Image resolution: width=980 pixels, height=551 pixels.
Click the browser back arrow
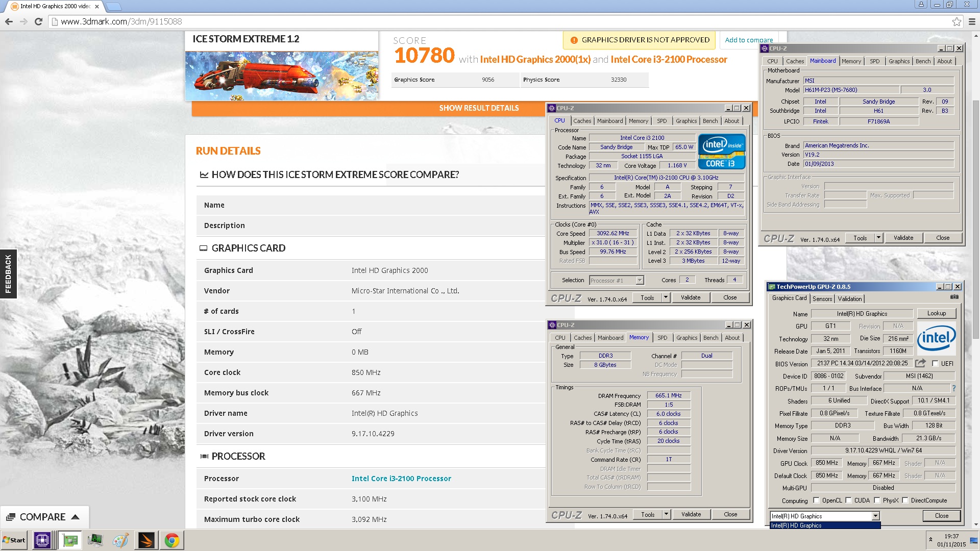9,21
